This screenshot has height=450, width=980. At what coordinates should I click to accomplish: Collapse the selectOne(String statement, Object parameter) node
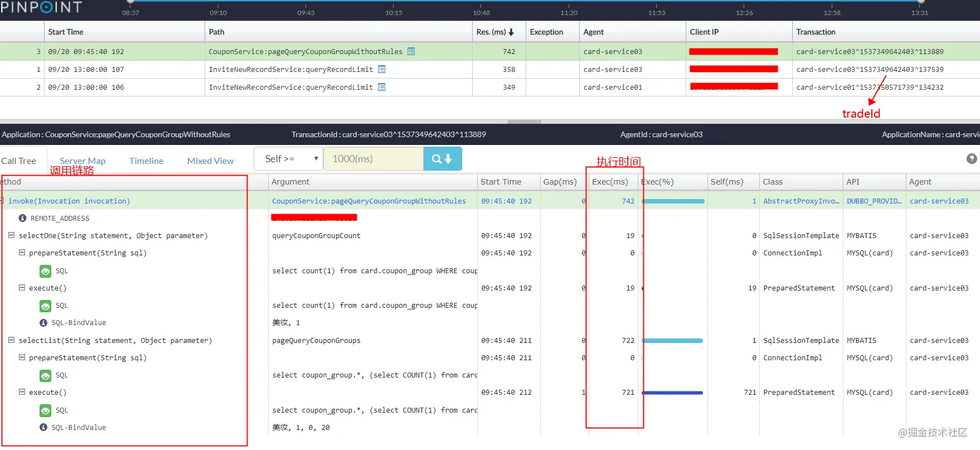pos(11,235)
